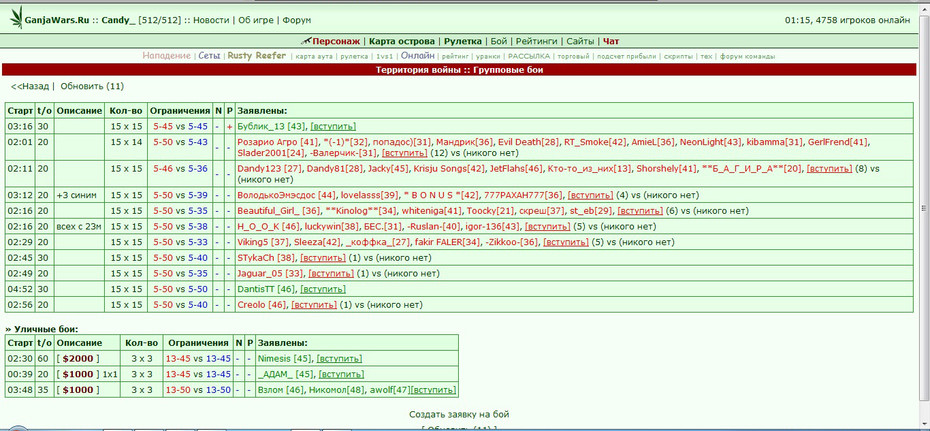The width and height of the screenshot is (930, 431).
Task: Join battle after -Валерчик-[31] via вступить
Action: pyautogui.click(x=405, y=152)
